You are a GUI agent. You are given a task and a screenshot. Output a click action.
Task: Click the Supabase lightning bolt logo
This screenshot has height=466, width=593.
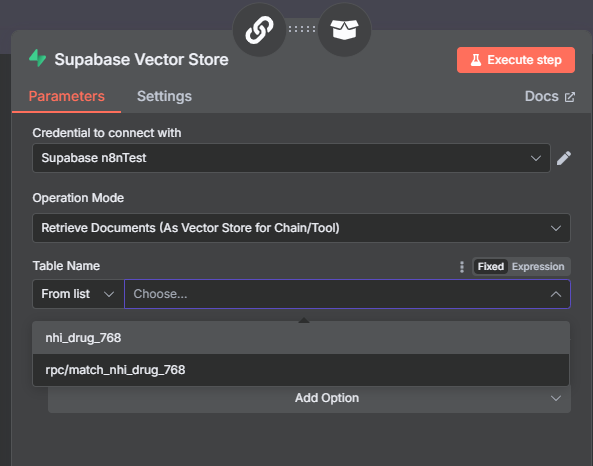[x=37, y=58]
